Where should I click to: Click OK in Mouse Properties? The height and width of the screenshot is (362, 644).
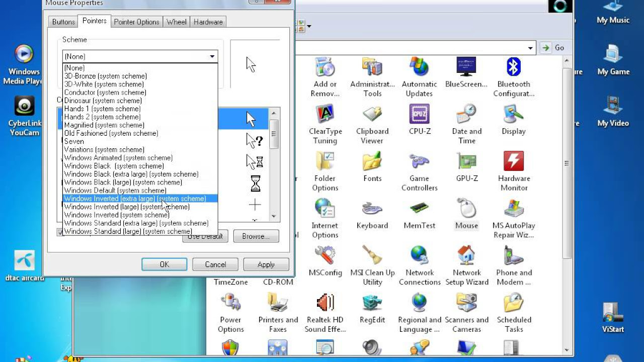[165, 264]
